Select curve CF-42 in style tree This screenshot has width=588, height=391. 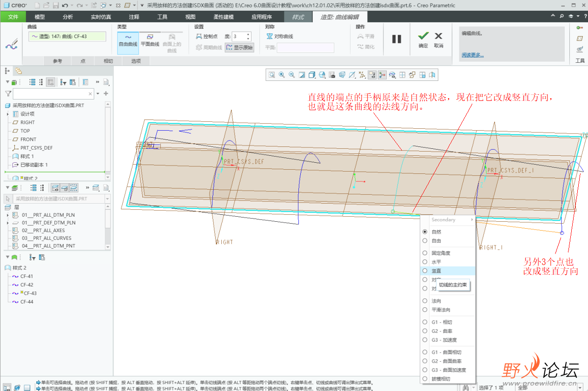pyautogui.click(x=26, y=285)
